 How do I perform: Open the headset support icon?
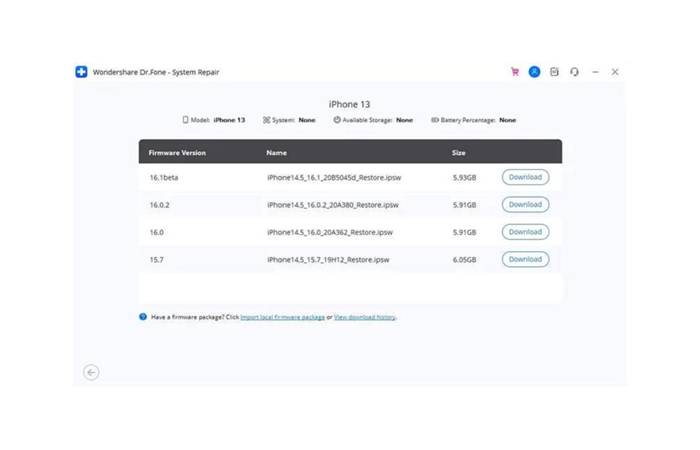coord(574,72)
